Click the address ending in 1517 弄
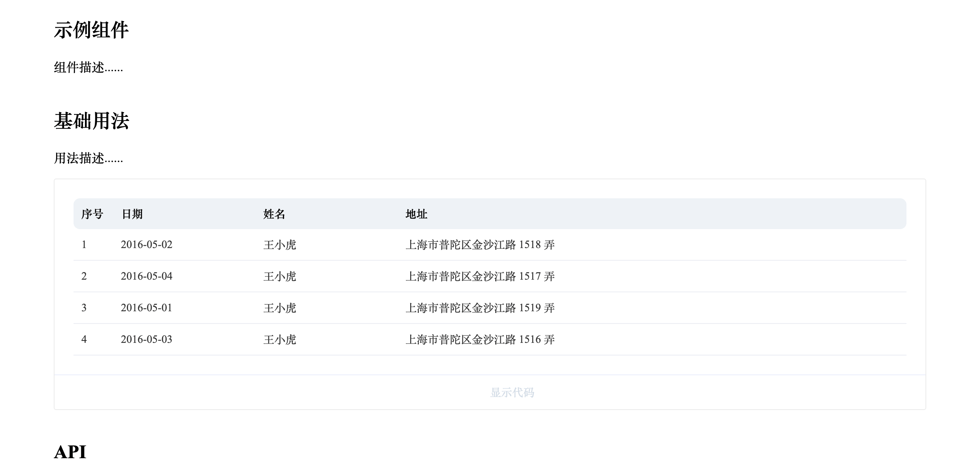The height and width of the screenshot is (474, 980). (x=480, y=276)
